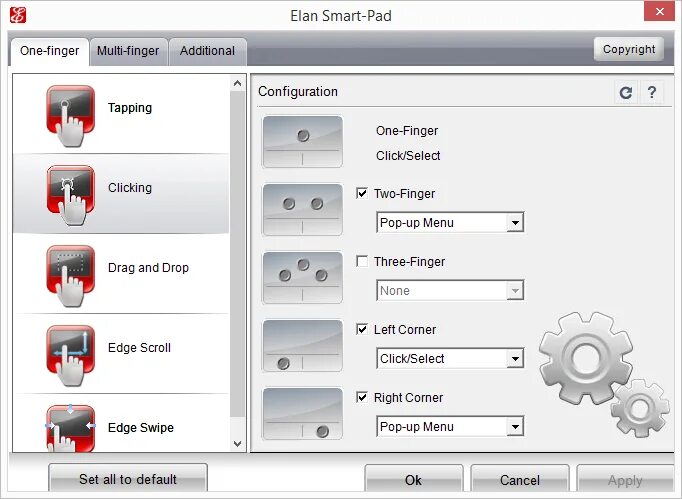This screenshot has height=499, width=682.
Task: Click the One-Finger label text
Action: click(x=407, y=131)
